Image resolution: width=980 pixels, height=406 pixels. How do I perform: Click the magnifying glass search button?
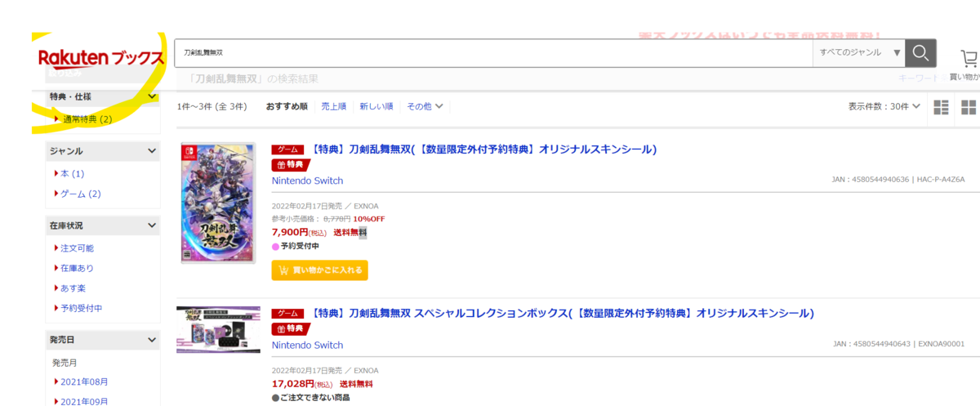pyautogui.click(x=920, y=52)
